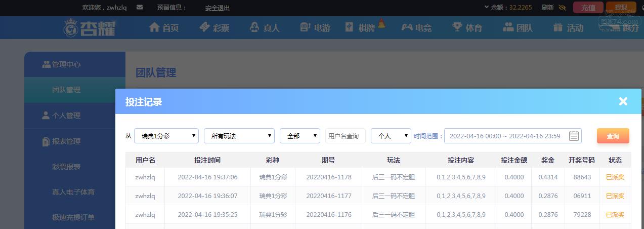Viewport: 644px width, 229px height.
Task: Open the 体育 sports menu
Action: click(467, 28)
